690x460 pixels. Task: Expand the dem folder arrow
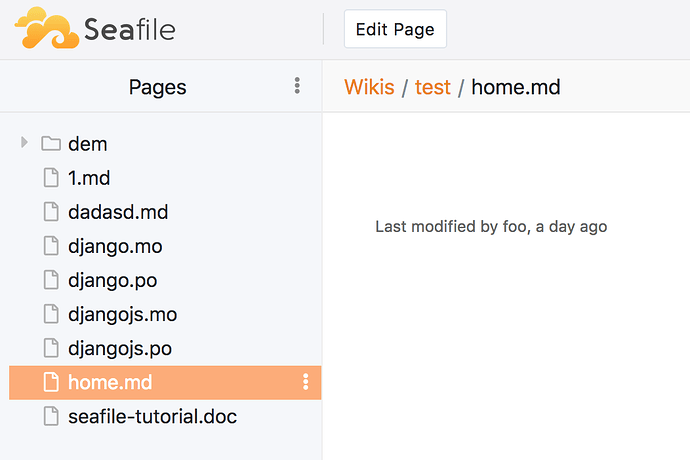(24, 144)
